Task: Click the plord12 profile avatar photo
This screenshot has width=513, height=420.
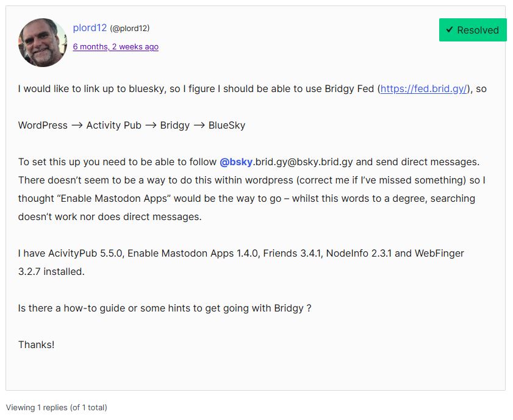Action: [x=42, y=42]
